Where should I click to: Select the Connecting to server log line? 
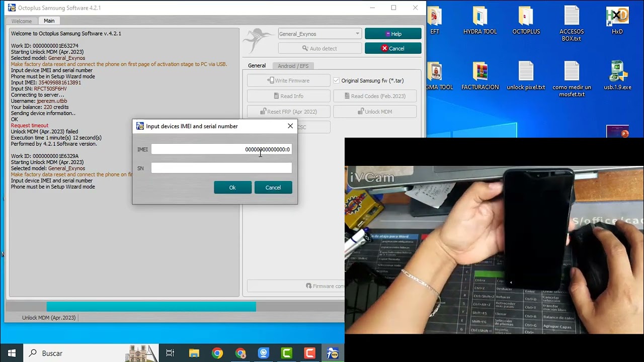click(38, 95)
